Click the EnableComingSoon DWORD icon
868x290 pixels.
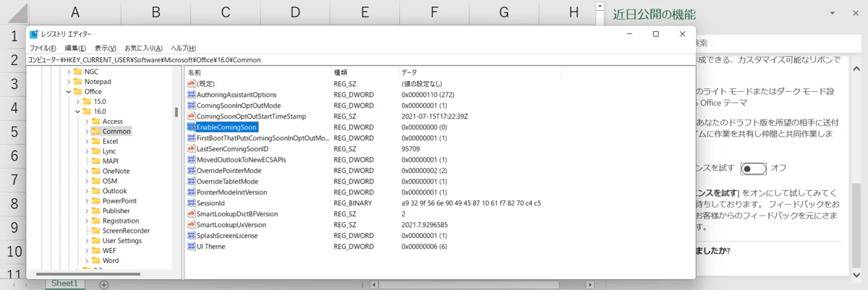(x=192, y=127)
